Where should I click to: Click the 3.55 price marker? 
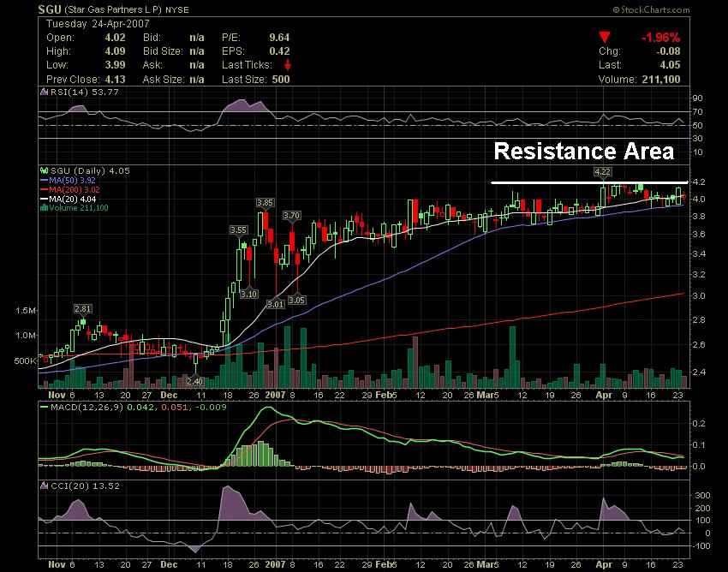(x=238, y=229)
